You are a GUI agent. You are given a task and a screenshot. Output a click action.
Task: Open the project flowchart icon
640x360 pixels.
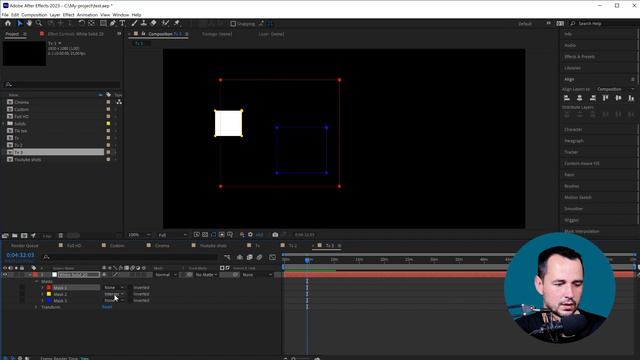click(x=119, y=102)
